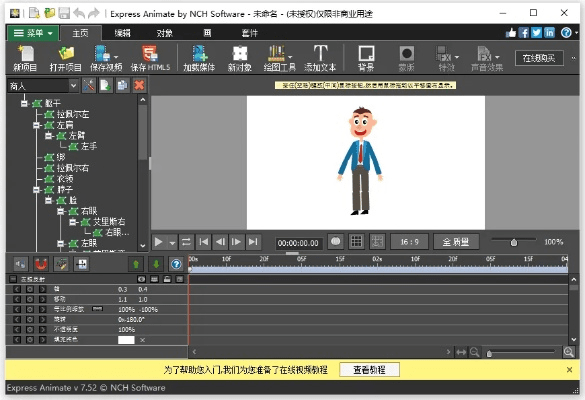Click the 在线购买 button
585x400 pixels.
tap(539, 58)
